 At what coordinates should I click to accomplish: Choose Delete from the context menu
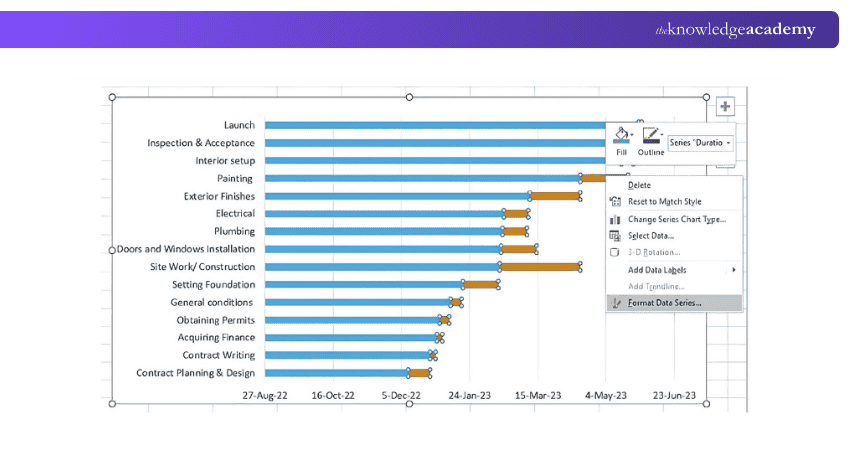coord(639,185)
